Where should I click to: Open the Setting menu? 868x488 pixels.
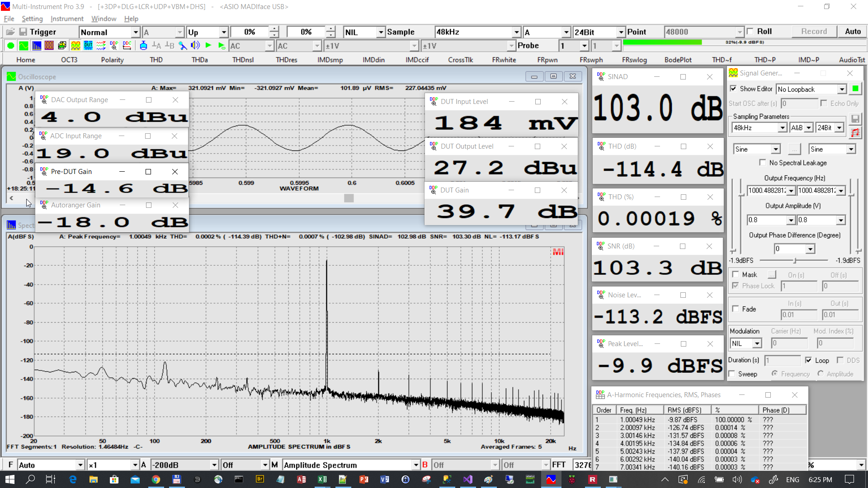pyautogui.click(x=32, y=19)
